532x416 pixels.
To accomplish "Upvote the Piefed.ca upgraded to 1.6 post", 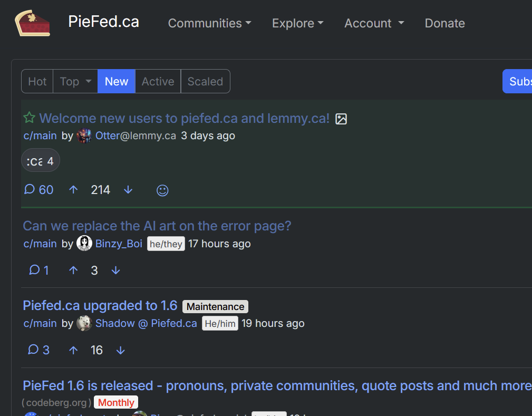I will click(73, 350).
